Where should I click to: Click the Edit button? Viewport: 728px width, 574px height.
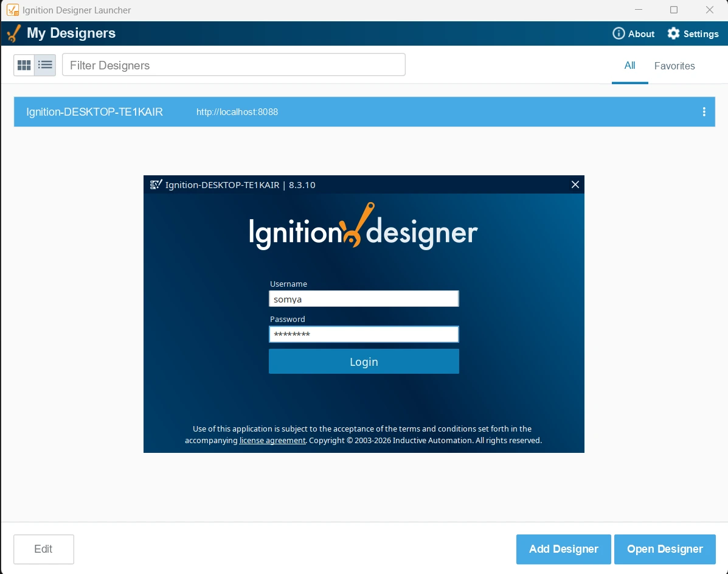tap(44, 550)
